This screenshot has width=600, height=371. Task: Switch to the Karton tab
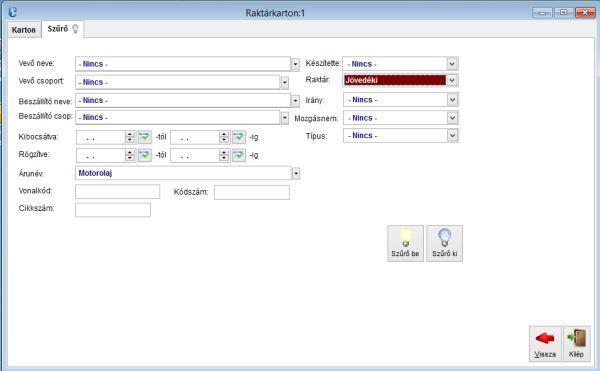click(x=24, y=30)
